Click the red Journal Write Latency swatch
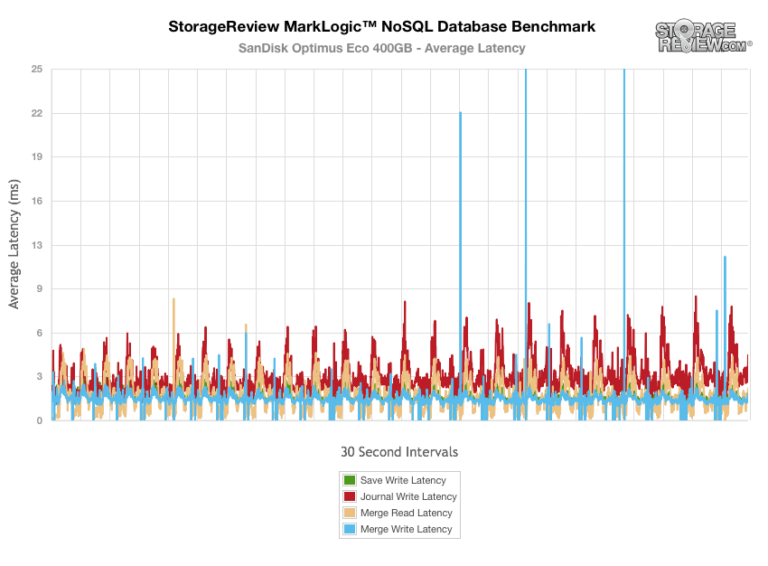Viewport: 768px width, 566px height. coord(349,496)
